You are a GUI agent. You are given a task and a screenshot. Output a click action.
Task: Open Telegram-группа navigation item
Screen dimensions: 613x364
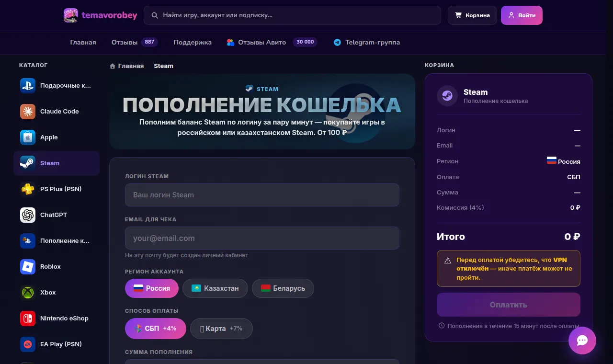point(367,42)
